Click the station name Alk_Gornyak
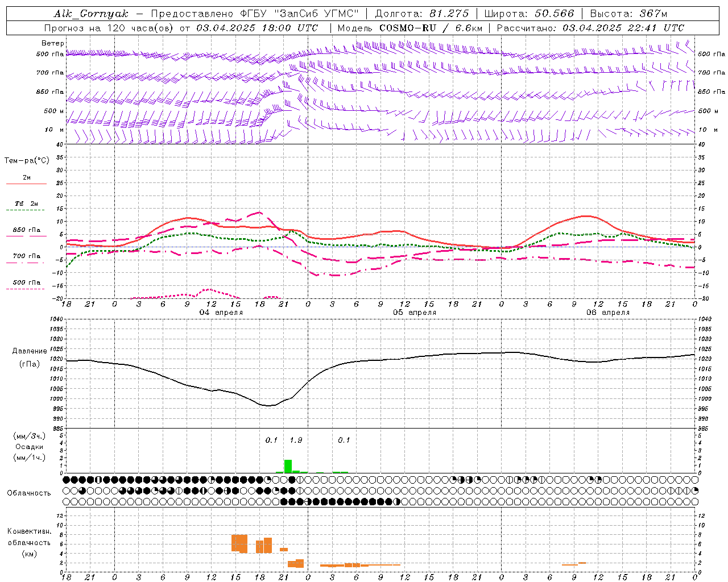The width and height of the screenshot is (728, 582). click(91, 14)
